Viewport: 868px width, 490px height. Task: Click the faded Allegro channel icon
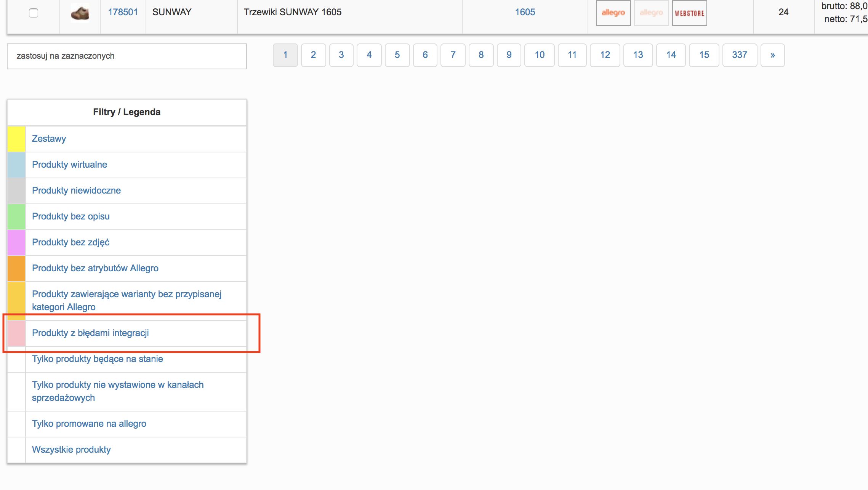coord(651,13)
